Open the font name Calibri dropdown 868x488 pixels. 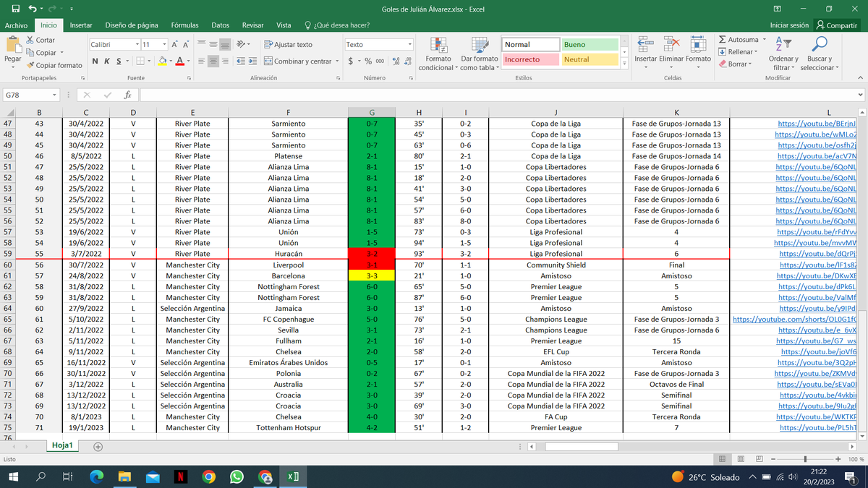point(137,45)
